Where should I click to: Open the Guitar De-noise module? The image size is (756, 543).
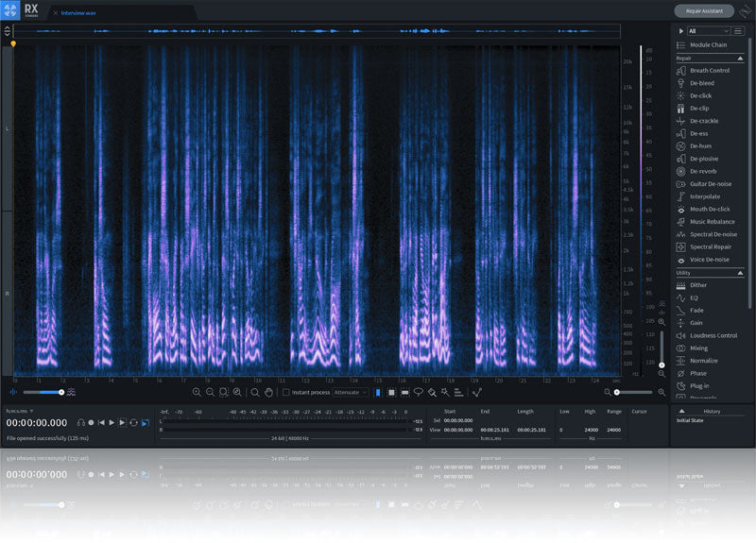[704, 183]
